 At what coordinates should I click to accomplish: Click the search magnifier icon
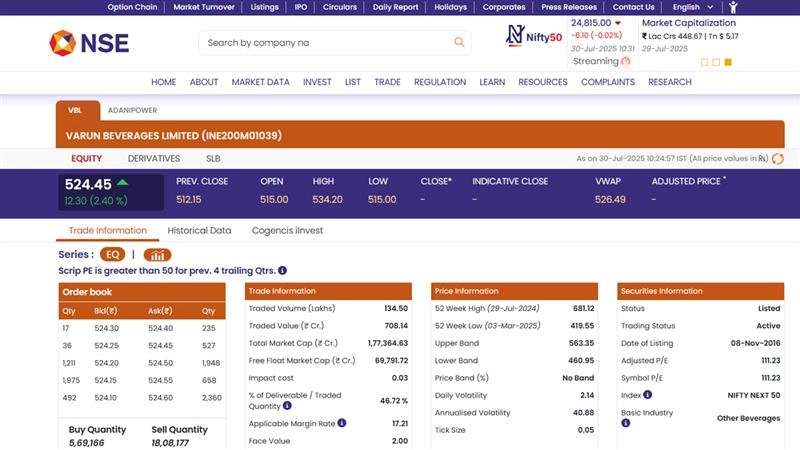pos(459,43)
